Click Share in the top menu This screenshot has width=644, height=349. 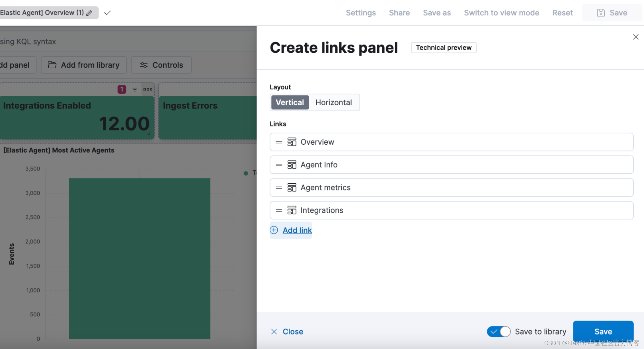(399, 13)
